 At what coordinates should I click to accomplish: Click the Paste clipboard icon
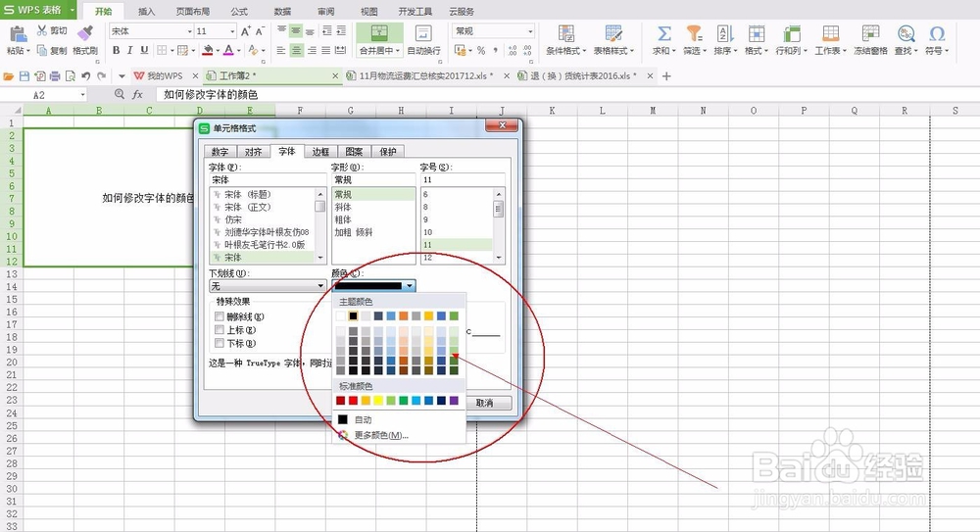point(18,34)
